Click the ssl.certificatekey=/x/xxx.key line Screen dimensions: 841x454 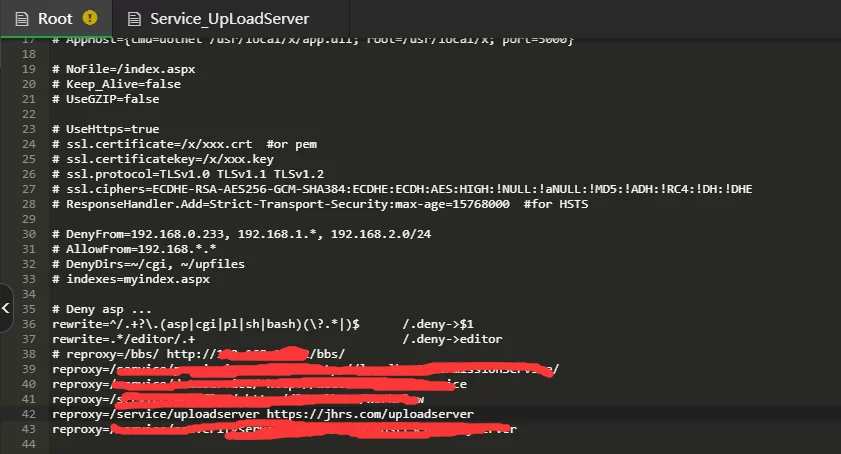(163, 159)
